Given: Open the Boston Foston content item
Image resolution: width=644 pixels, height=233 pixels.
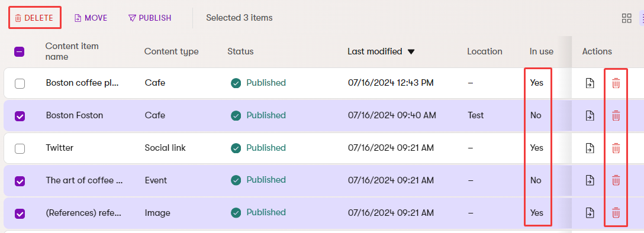Looking at the screenshot, I should [x=75, y=115].
